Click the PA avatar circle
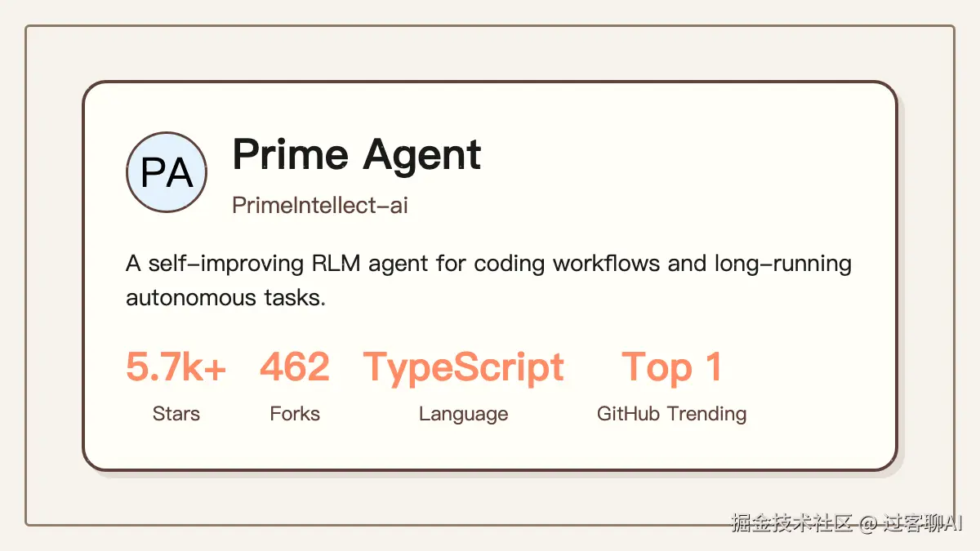 (x=167, y=172)
